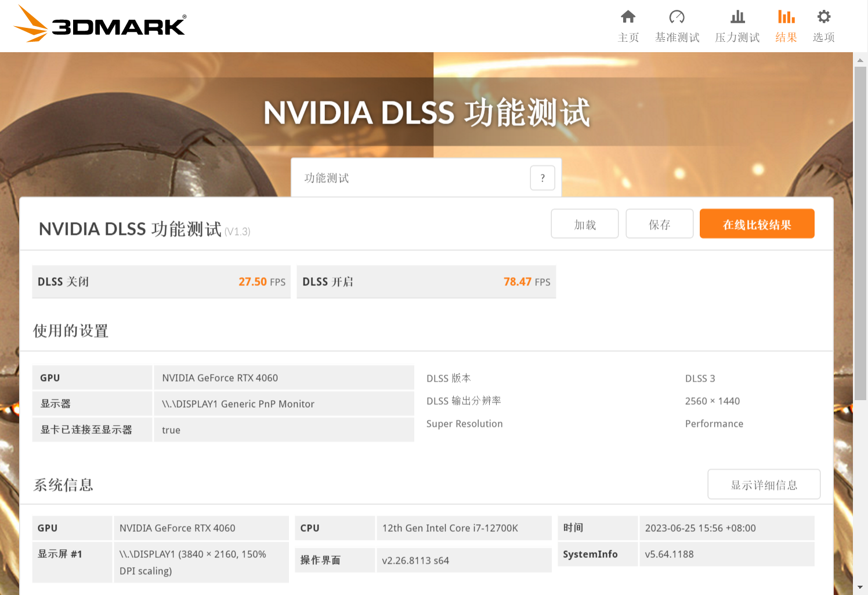The height and width of the screenshot is (595, 868).
Task: Select the results (结果) chart icon
Action: click(786, 17)
